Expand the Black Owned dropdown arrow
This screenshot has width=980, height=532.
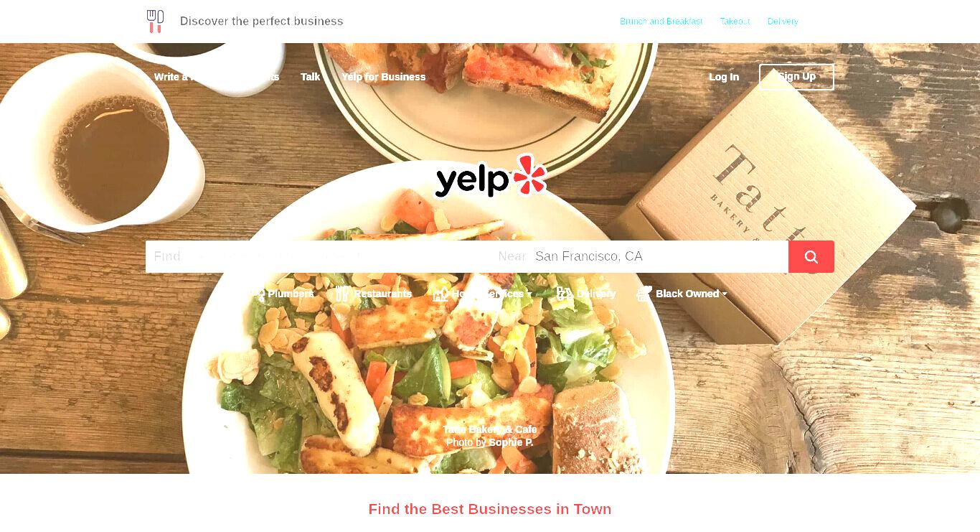point(725,294)
